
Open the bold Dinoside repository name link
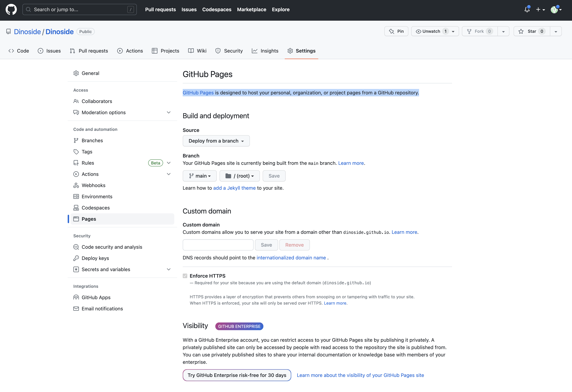(x=60, y=32)
